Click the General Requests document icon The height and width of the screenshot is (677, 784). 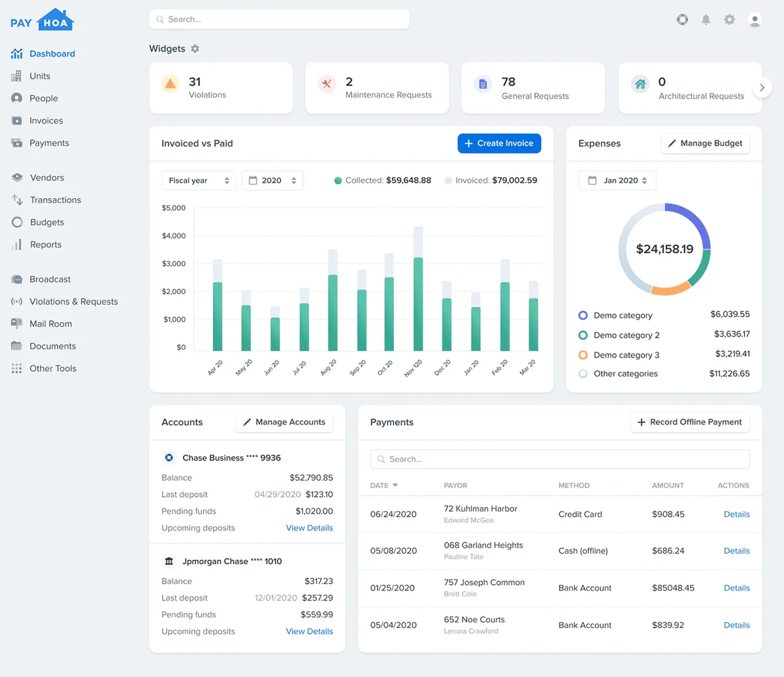(483, 84)
